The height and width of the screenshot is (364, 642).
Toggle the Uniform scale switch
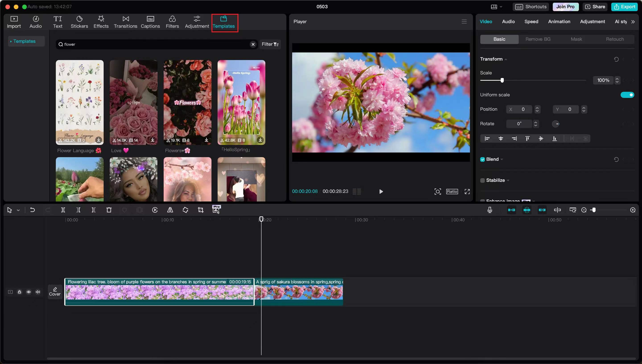pos(627,95)
